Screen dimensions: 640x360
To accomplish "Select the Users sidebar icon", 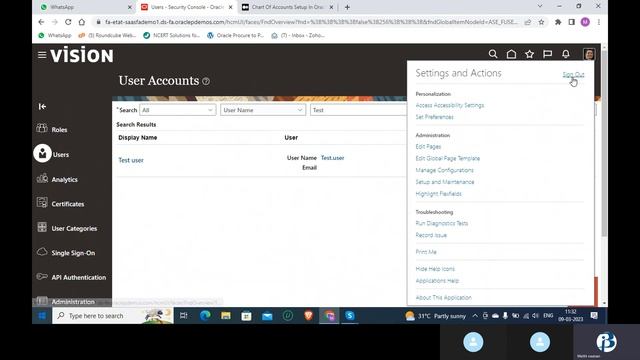I will [42, 153].
